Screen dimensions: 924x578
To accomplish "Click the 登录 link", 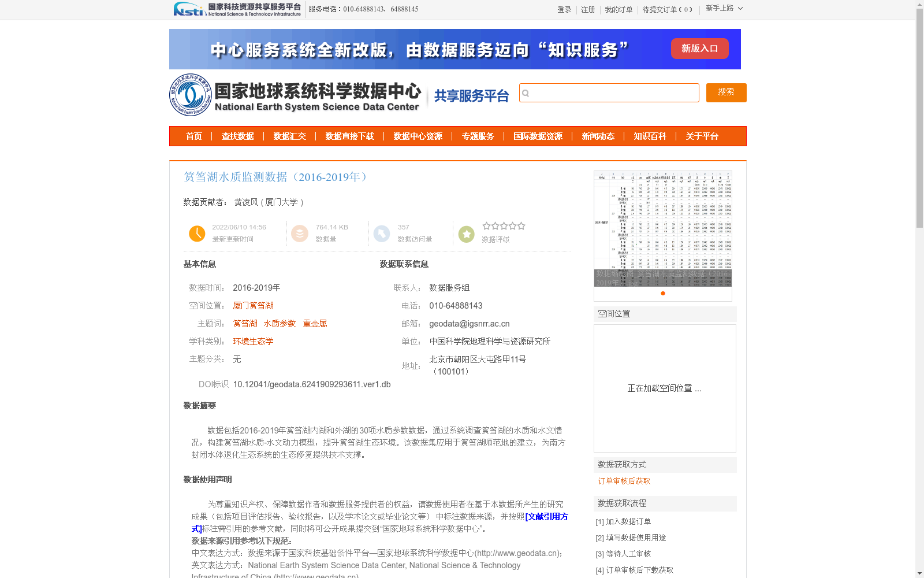I will [x=564, y=10].
